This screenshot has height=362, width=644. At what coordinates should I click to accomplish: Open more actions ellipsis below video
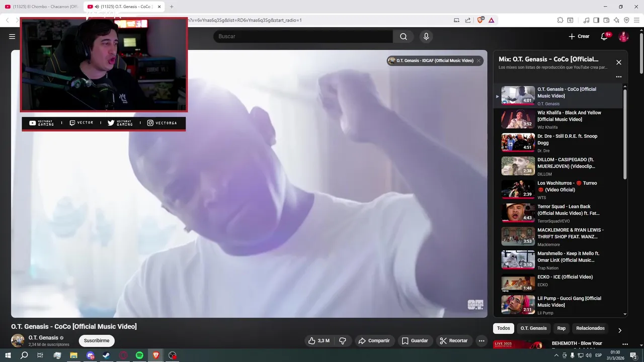pyautogui.click(x=481, y=341)
